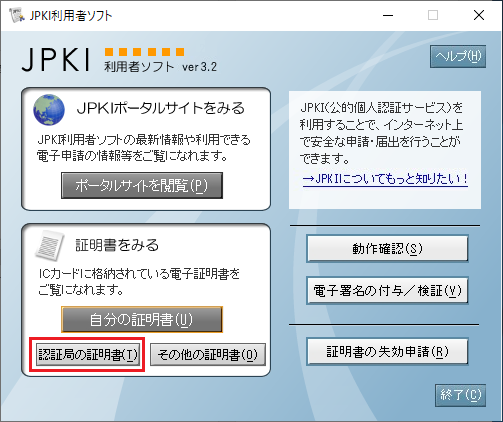Exit using the 終了(C) button
The image size is (503, 422).
(x=460, y=395)
